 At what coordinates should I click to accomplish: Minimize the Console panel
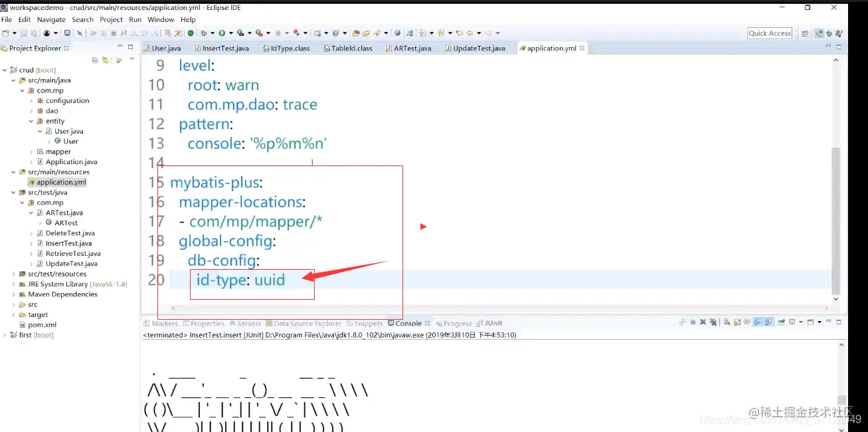coord(828,322)
